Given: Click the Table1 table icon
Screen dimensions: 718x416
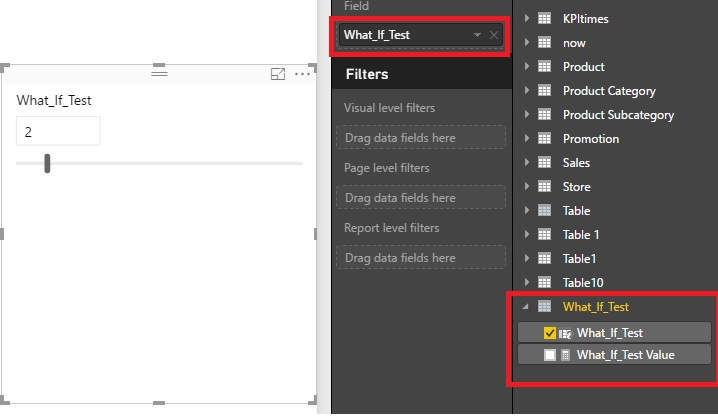Looking at the screenshot, I should [544, 258].
